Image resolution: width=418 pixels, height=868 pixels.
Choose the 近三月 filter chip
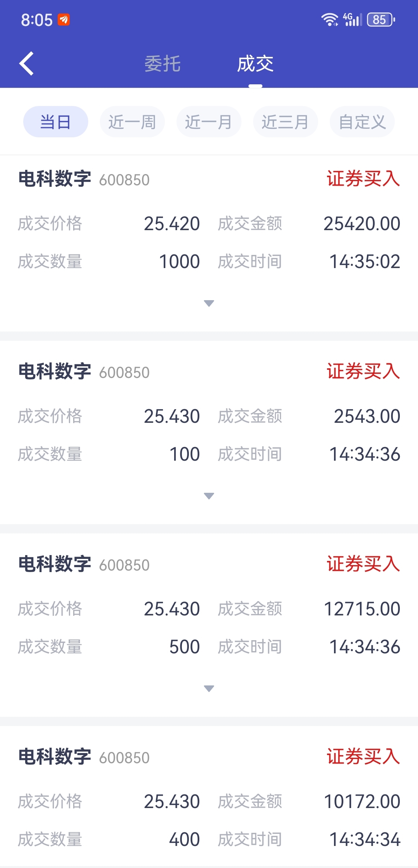[286, 122]
